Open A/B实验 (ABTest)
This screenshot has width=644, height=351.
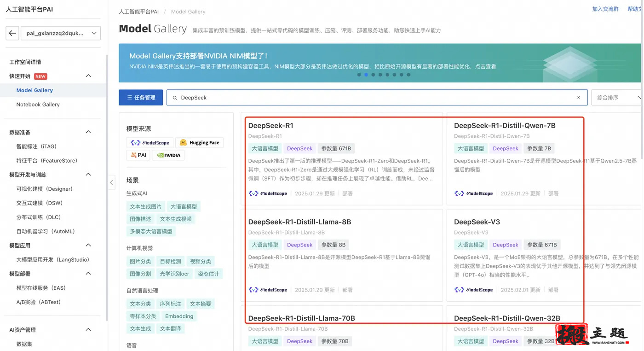38,302
